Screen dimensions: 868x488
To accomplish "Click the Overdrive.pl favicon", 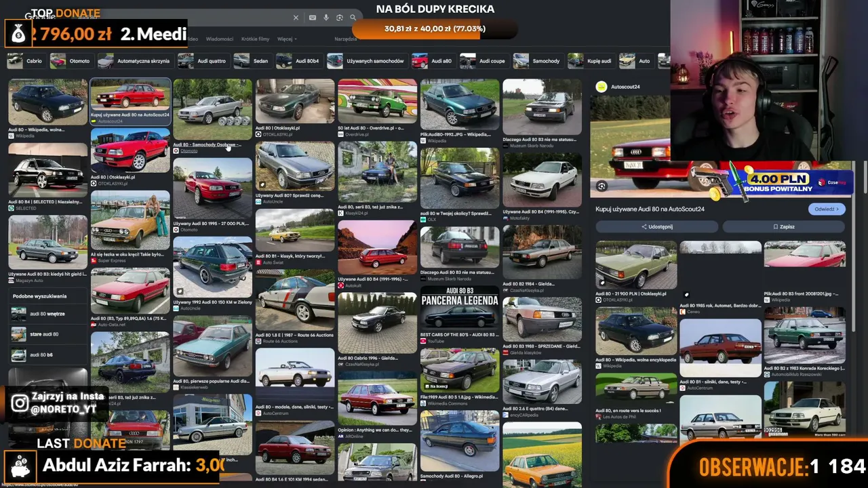I will [x=341, y=134].
